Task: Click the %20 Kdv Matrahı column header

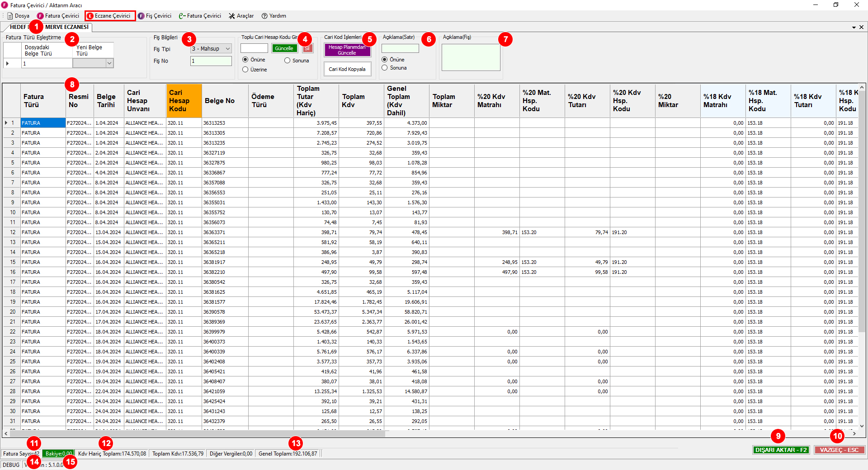Action: pyautogui.click(x=497, y=101)
